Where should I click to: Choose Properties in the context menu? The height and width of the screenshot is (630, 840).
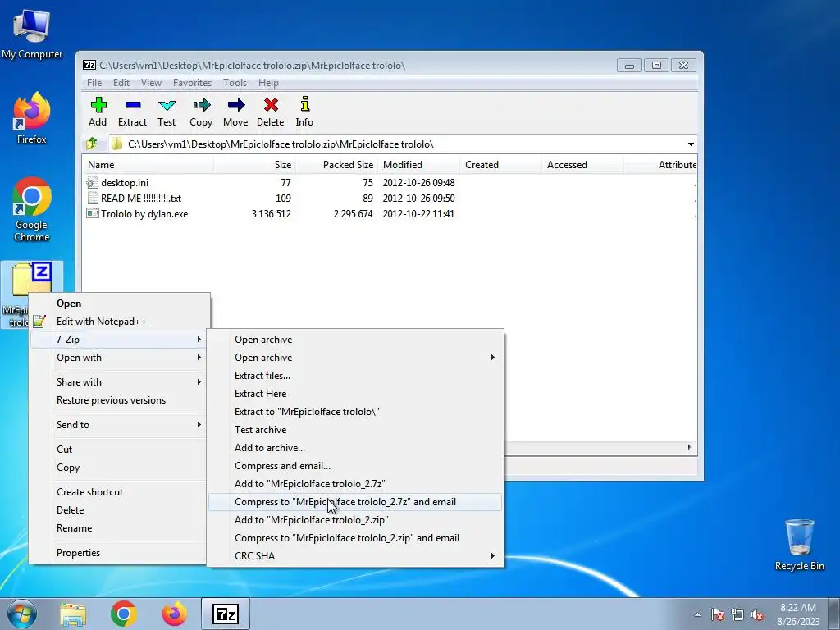pyautogui.click(x=118, y=553)
